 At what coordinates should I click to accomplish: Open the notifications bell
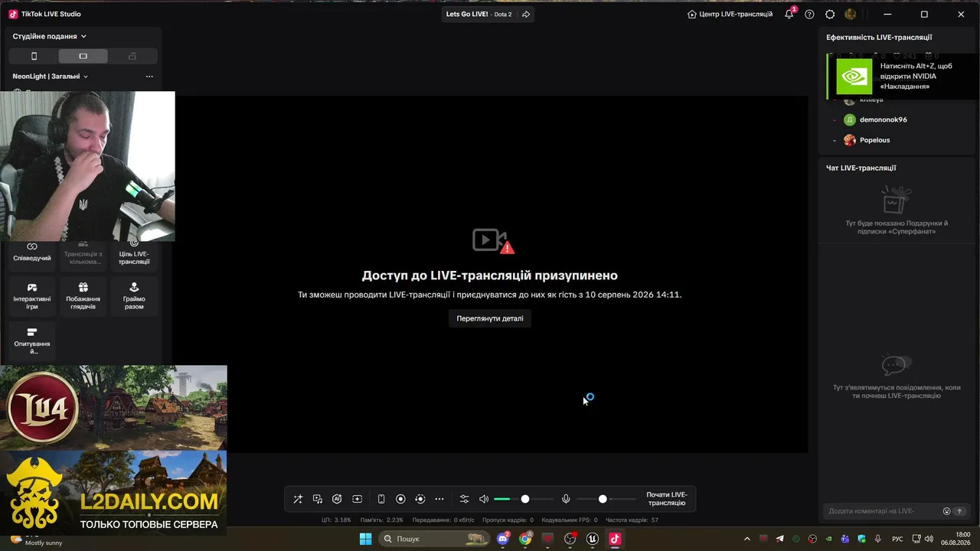pyautogui.click(x=789, y=14)
